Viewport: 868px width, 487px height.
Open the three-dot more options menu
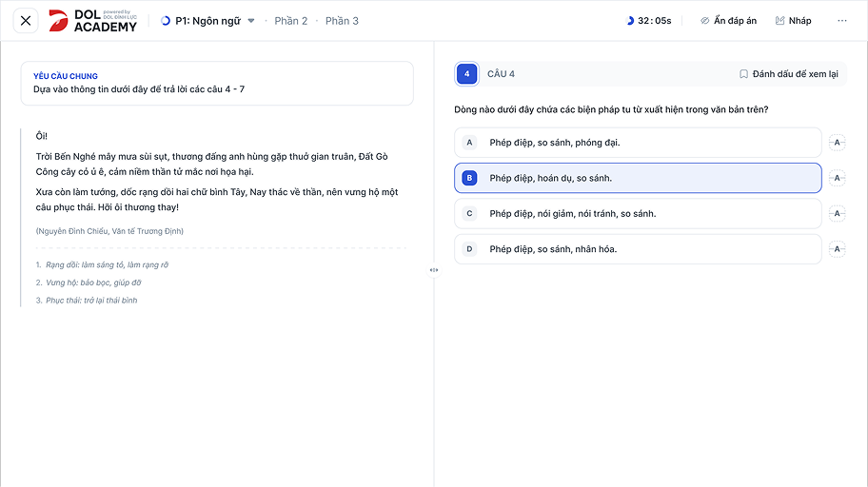tap(842, 21)
